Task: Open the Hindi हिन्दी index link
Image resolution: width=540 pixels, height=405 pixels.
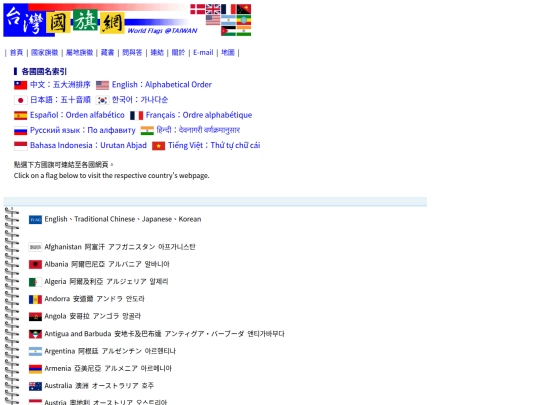Action: pos(198,130)
